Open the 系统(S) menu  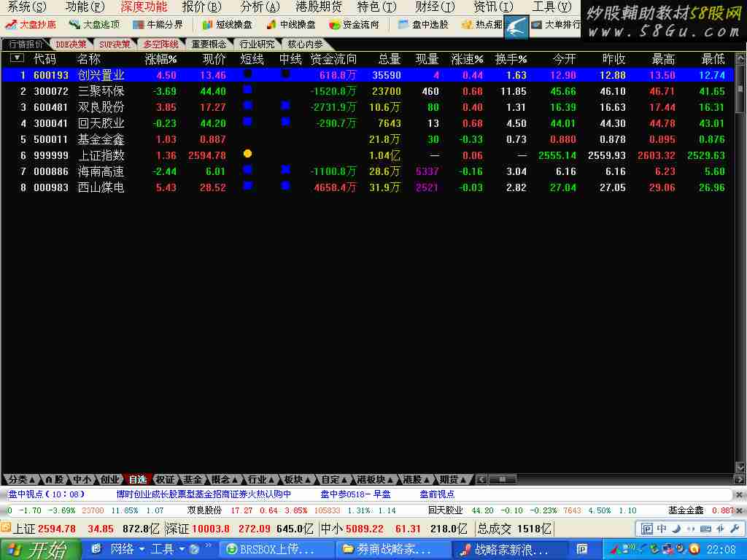pyautogui.click(x=27, y=7)
